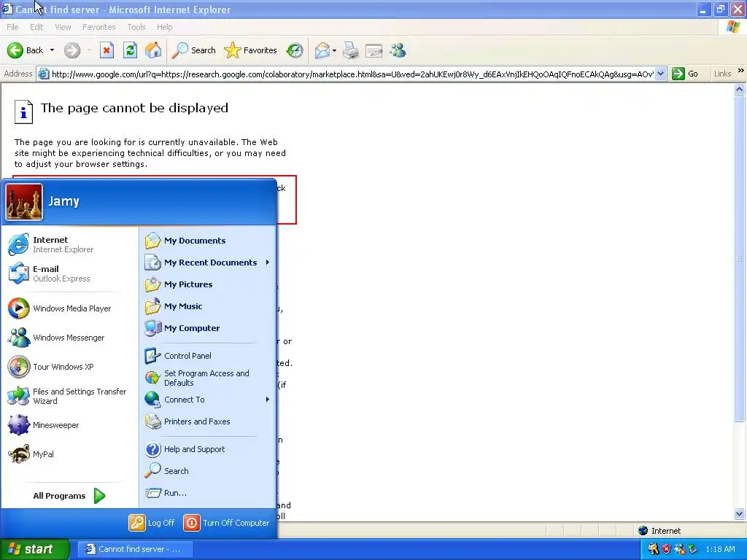Click the system tray clock

pos(720,549)
